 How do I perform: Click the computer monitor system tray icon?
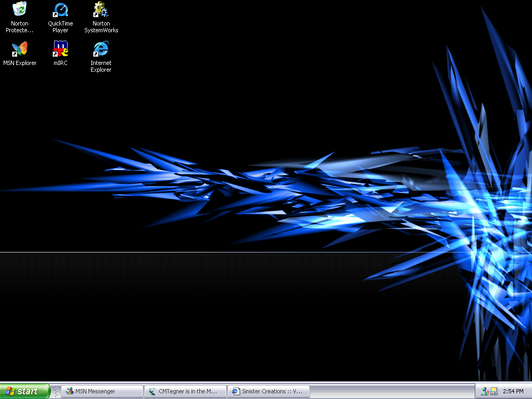pyautogui.click(x=494, y=391)
